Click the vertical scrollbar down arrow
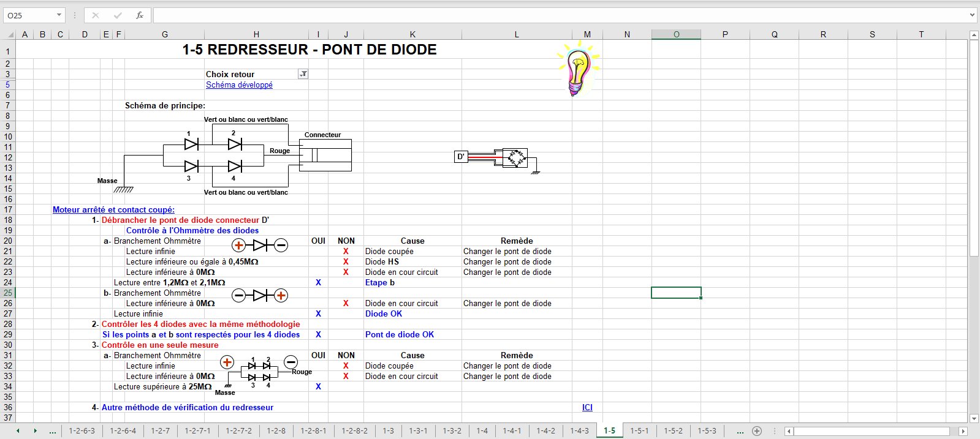980x439 pixels. point(974,418)
